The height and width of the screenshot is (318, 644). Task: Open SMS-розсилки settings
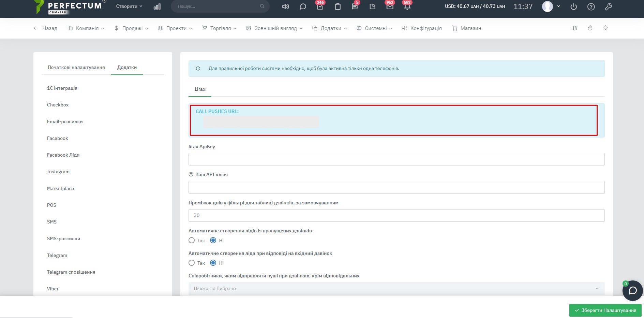coord(64,238)
